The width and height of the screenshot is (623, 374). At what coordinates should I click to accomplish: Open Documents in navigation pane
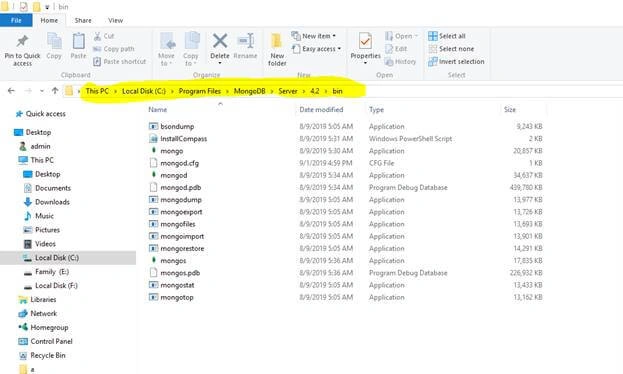[47, 188]
